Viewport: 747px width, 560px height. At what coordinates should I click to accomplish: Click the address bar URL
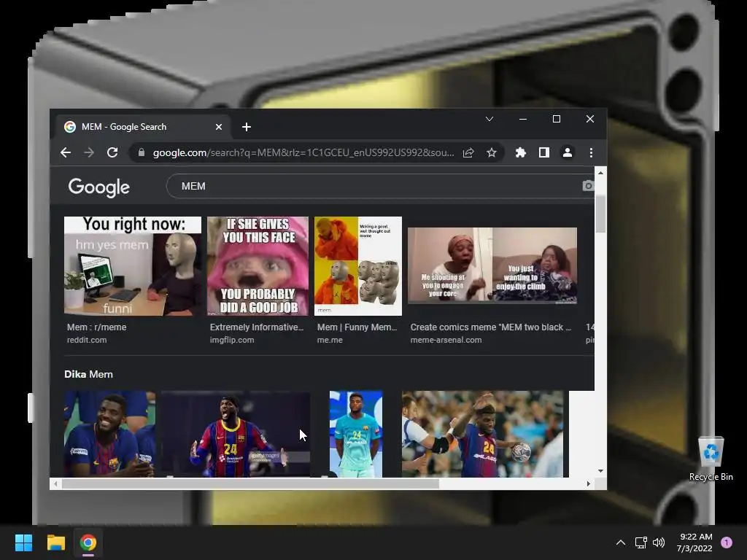(x=303, y=152)
